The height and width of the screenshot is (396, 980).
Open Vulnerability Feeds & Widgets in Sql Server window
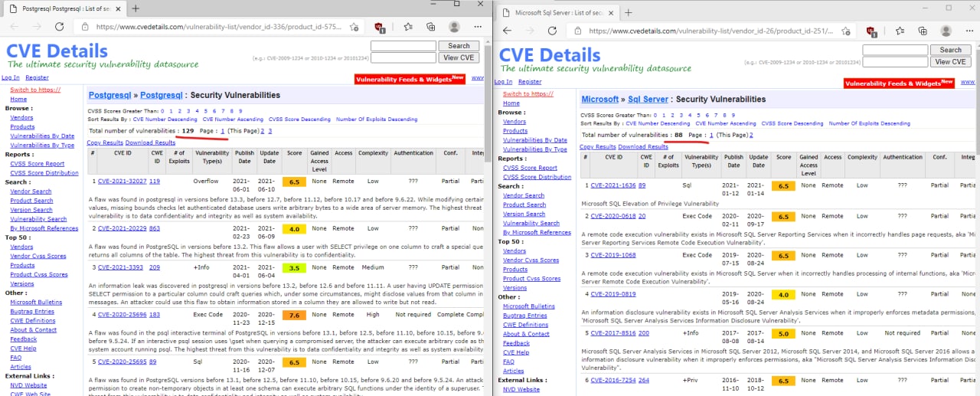coord(899,83)
